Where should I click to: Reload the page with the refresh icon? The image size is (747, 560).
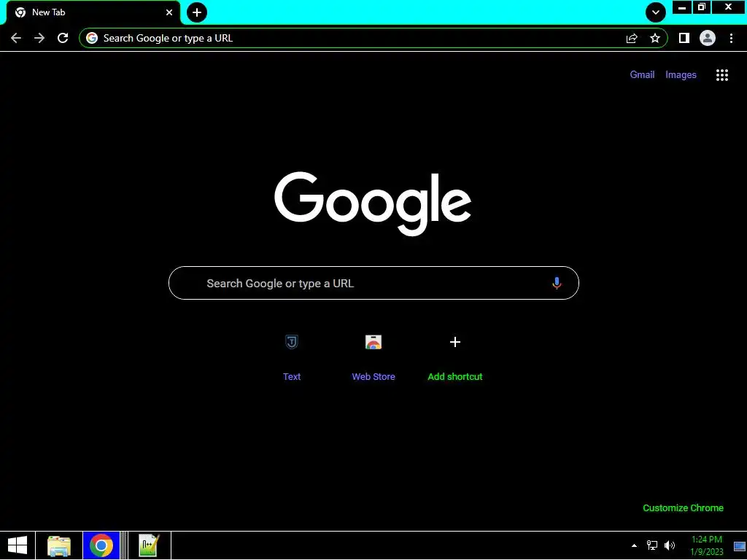63,38
